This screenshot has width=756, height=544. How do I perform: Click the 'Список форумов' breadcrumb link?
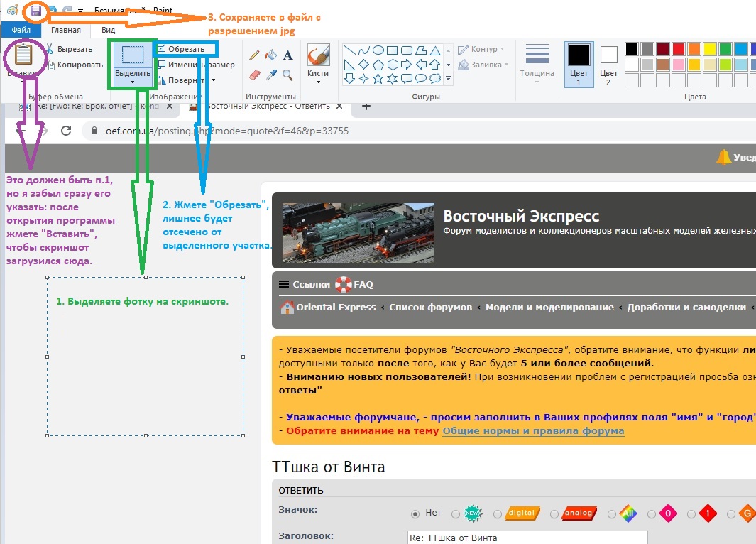[x=431, y=308]
